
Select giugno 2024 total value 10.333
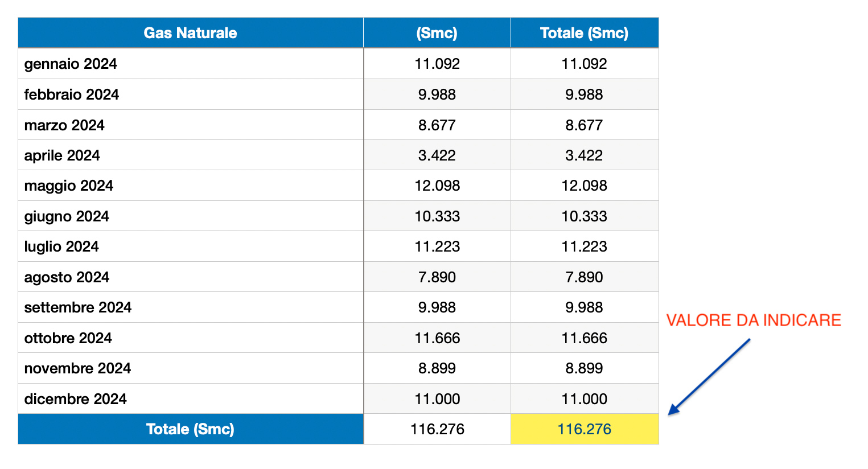(x=585, y=216)
